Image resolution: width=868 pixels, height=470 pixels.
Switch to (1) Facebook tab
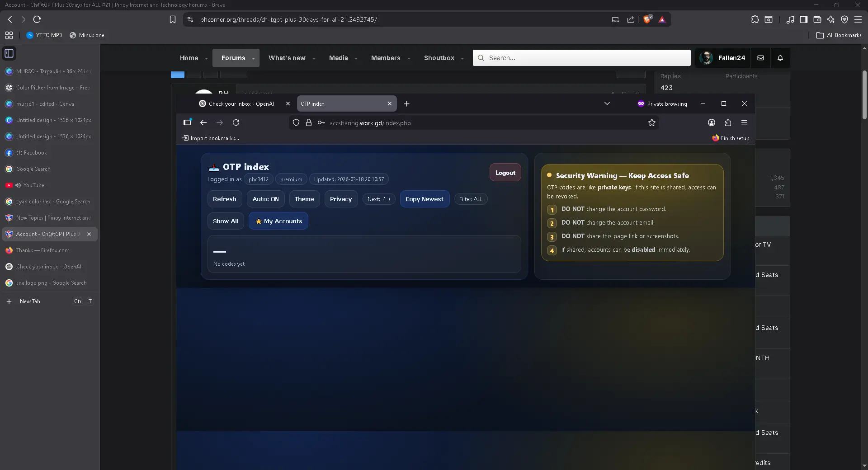pos(49,153)
